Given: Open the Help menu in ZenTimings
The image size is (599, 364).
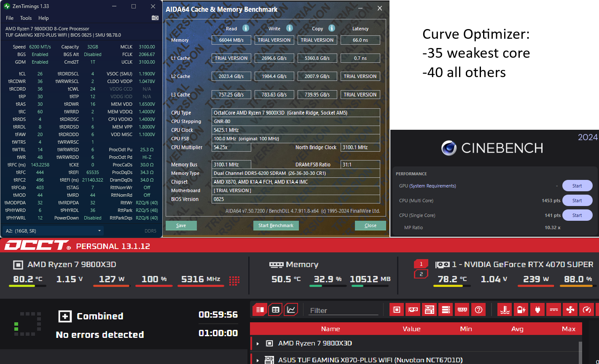Looking at the screenshot, I should click(x=43, y=18).
